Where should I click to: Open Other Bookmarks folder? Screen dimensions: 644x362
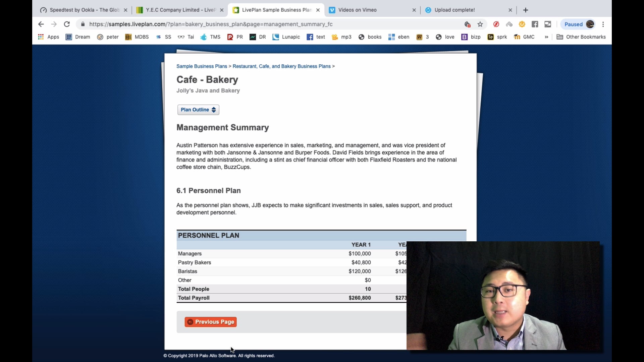pyautogui.click(x=581, y=37)
